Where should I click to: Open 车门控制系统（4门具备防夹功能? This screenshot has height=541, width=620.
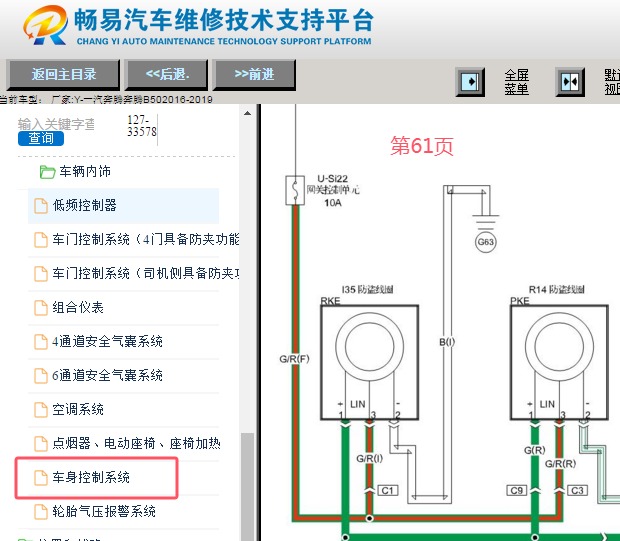pos(146,240)
